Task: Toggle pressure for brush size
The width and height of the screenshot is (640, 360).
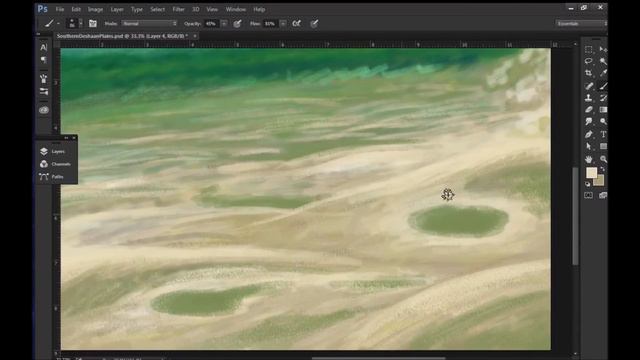Action: click(x=314, y=24)
